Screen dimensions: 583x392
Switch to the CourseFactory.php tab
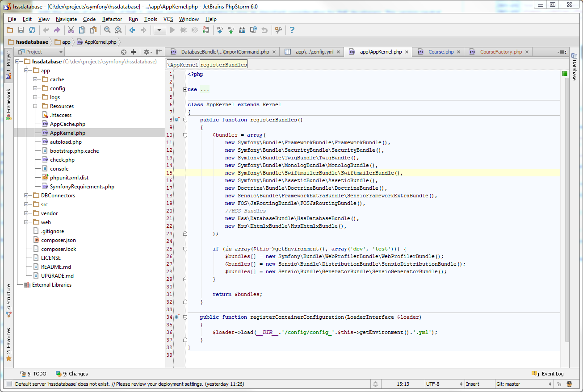pos(498,52)
